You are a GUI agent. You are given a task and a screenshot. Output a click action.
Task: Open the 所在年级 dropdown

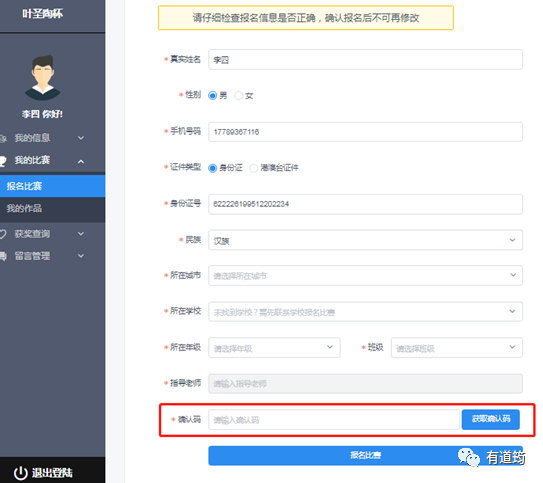coord(274,347)
